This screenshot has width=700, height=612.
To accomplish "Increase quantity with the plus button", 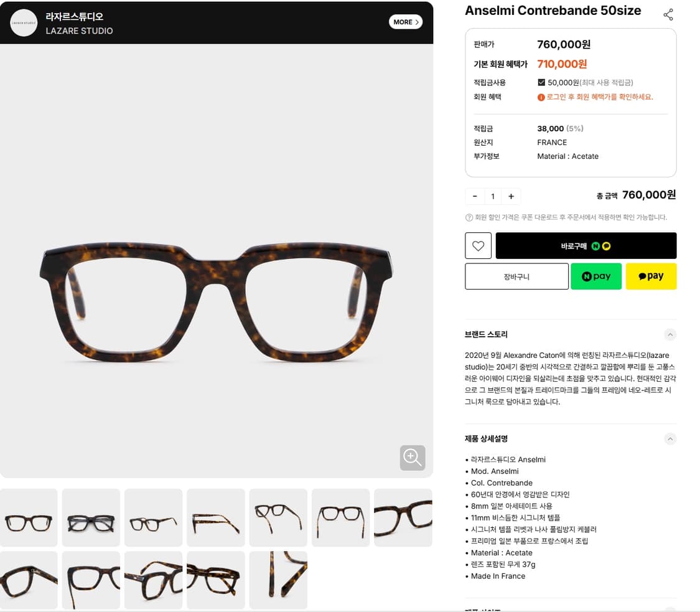I will coord(511,196).
